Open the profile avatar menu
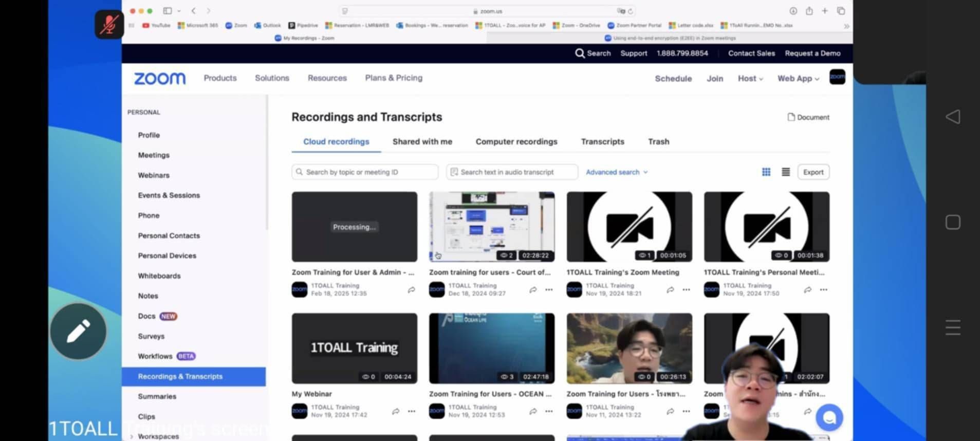 click(837, 77)
